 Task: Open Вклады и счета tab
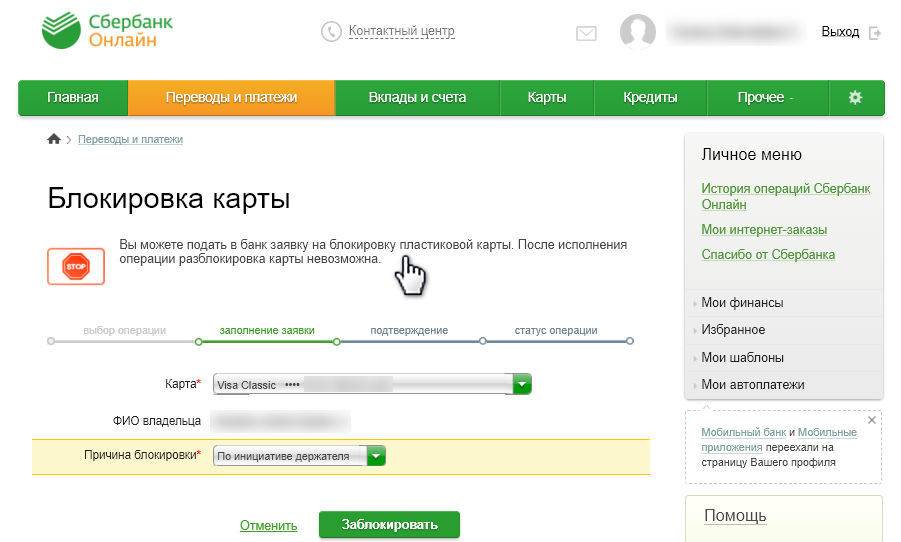click(x=417, y=98)
